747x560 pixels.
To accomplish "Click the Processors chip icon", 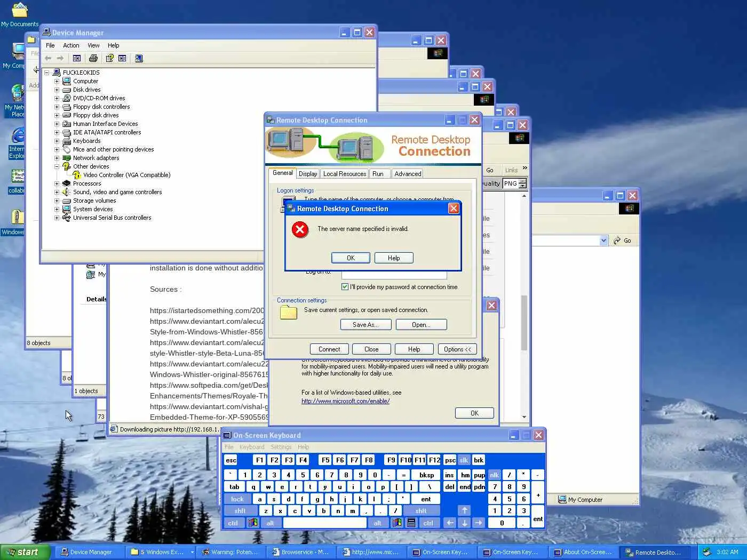I will click(x=67, y=183).
